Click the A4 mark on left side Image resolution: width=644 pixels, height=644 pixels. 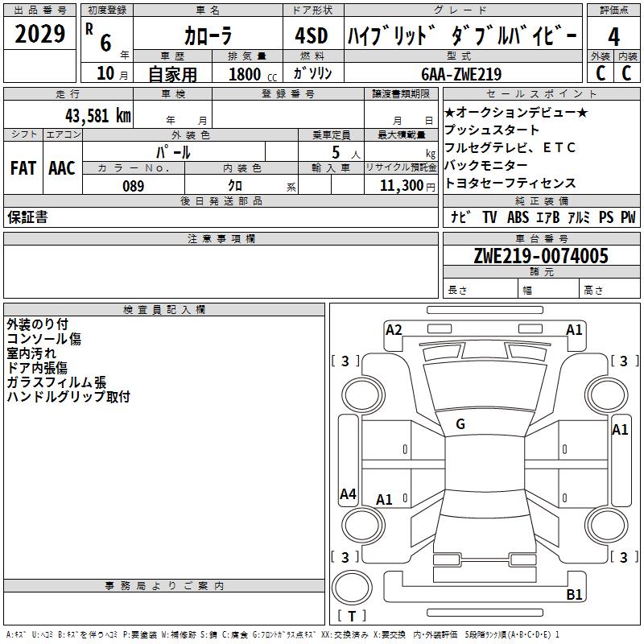(348, 493)
